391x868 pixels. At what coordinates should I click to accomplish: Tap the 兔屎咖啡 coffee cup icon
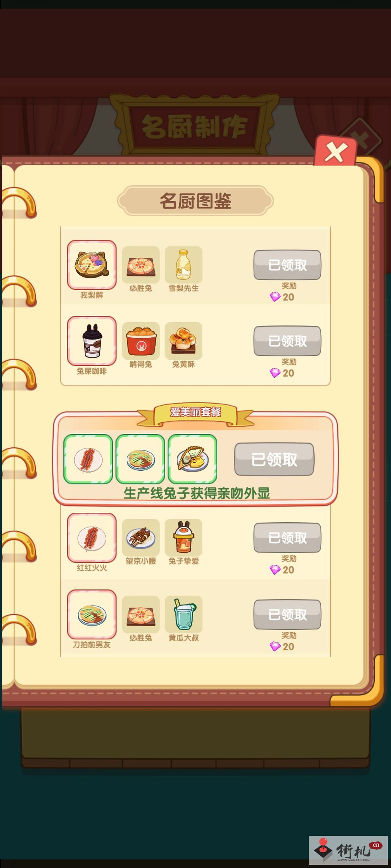click(x=92, y=341)
